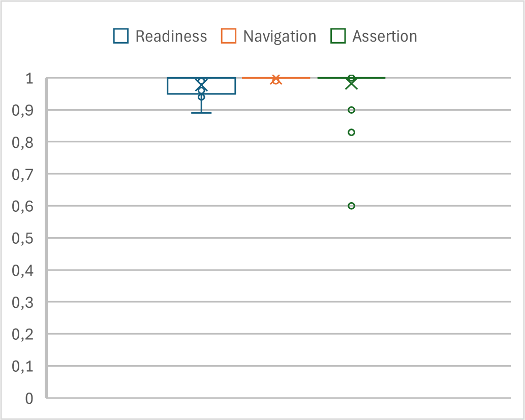The width and height of the screenshot is (525, 420).
Task: Select the Readiness legend label text
Action: (171, 37)
